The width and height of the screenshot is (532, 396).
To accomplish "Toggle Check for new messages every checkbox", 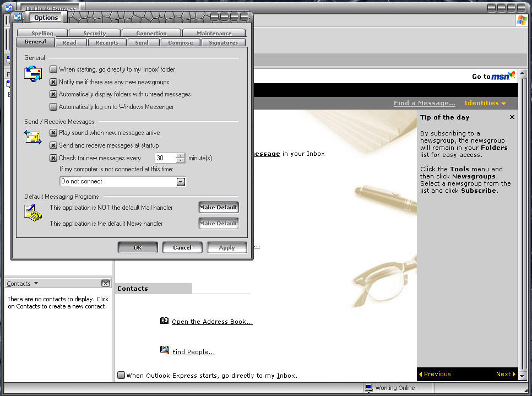I will (x=53, y=158).
